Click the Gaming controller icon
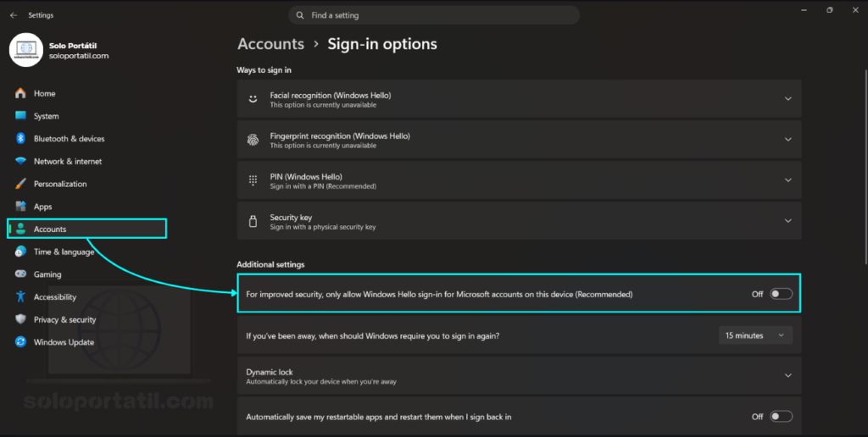This screenshot has height=437, width=868. pyautogui.click(x=20, y=274)
